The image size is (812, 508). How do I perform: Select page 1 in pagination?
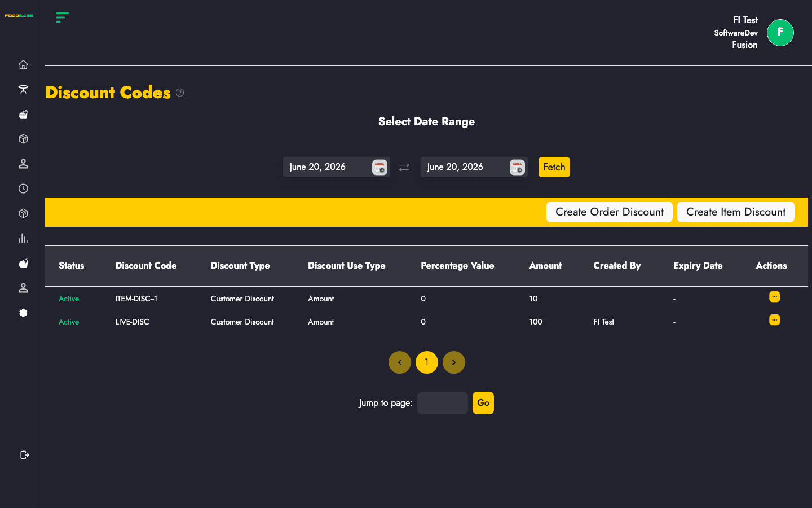[x=427, y=362]
